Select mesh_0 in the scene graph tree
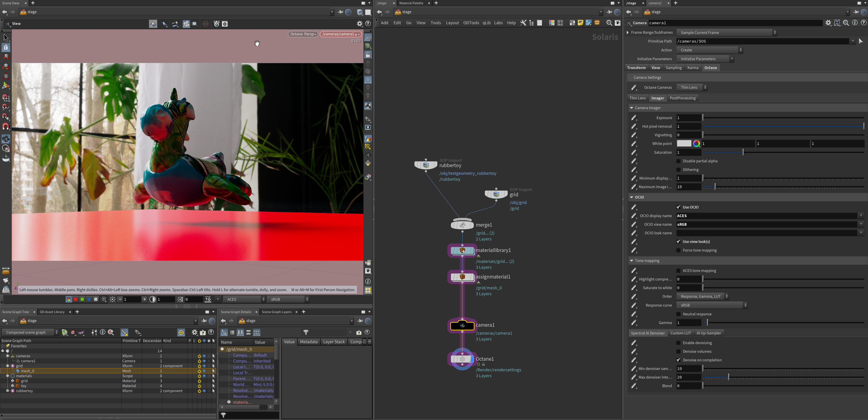 [x=28, y=371]
